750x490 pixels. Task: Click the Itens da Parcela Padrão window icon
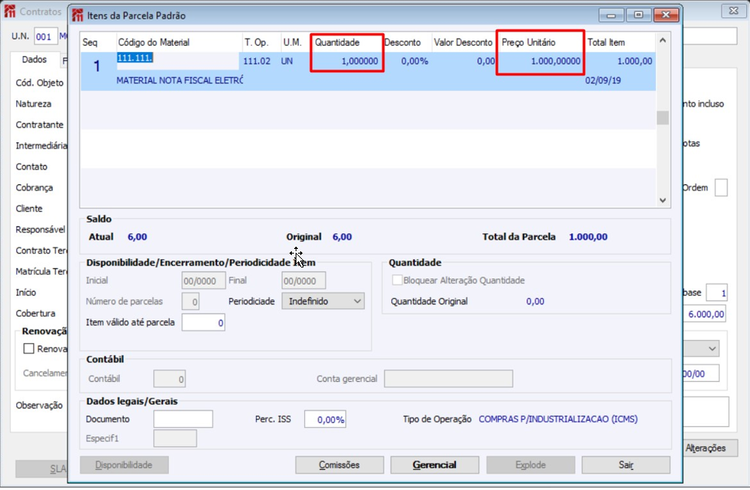tap(77, 15)
